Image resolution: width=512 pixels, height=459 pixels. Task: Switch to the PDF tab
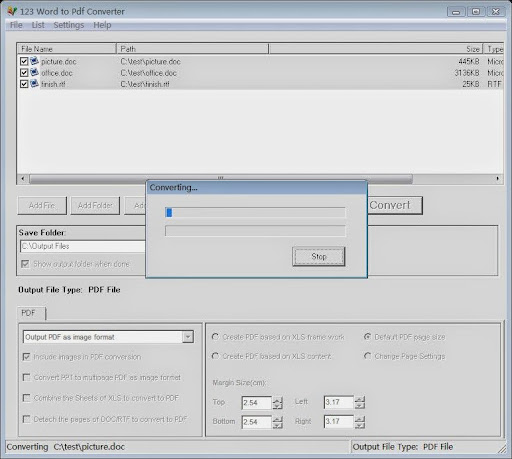(30, 313)
